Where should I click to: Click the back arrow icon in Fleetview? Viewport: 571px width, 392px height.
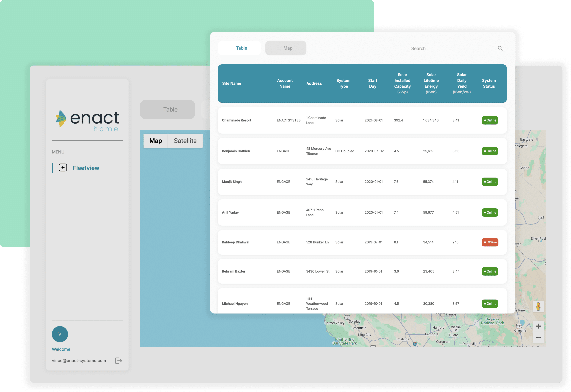tap(62, 167)
